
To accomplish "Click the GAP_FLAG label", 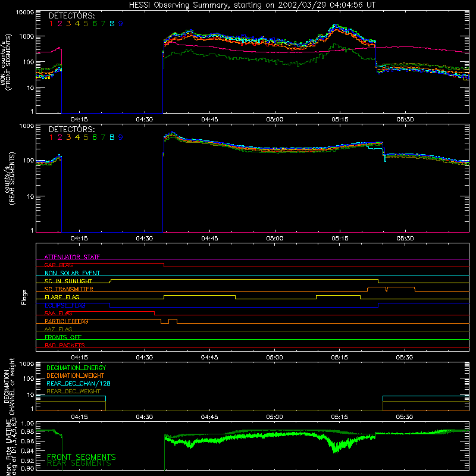I will click(58, 265).
